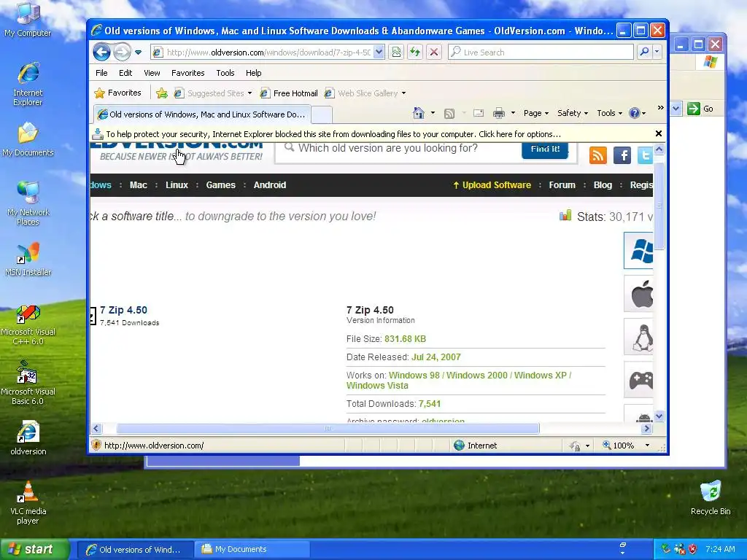The width and height of the screenshot is (747, 560).
Task: Click the Compatibility View icon
Action: [396, 52]
